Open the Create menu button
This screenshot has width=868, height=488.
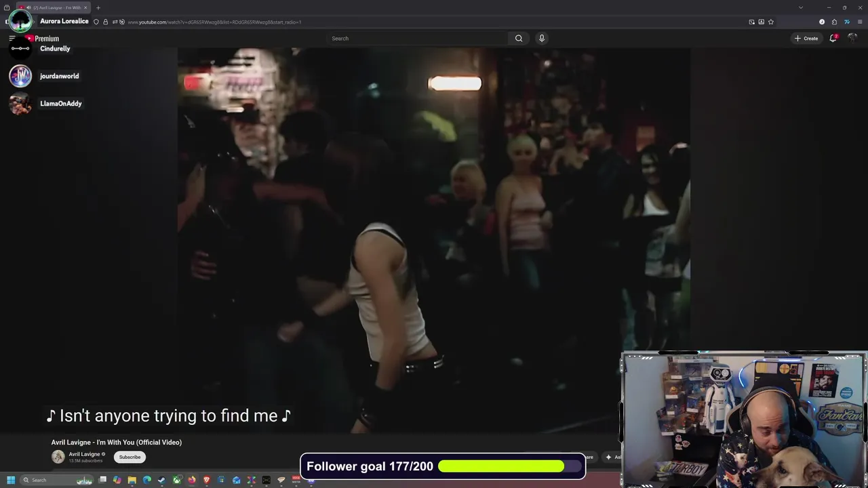(x=806, y=39)
